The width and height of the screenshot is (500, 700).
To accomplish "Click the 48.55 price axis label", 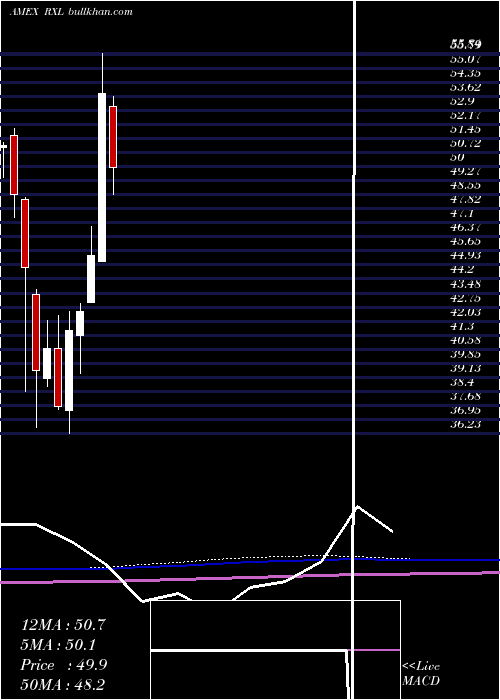I will tap(466, 185).
